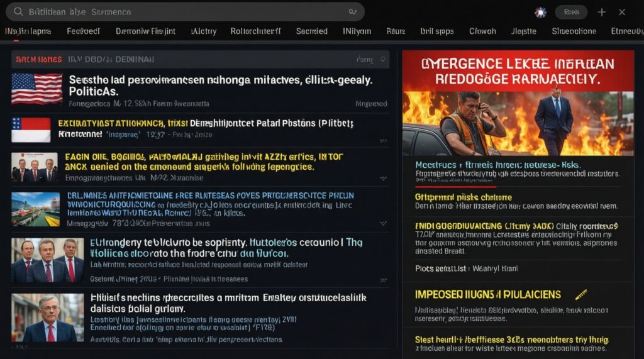Click the red 'ƱMERGENCE LEKĦE' breaking banner
The image size is (644, 359).
(518, 71)
